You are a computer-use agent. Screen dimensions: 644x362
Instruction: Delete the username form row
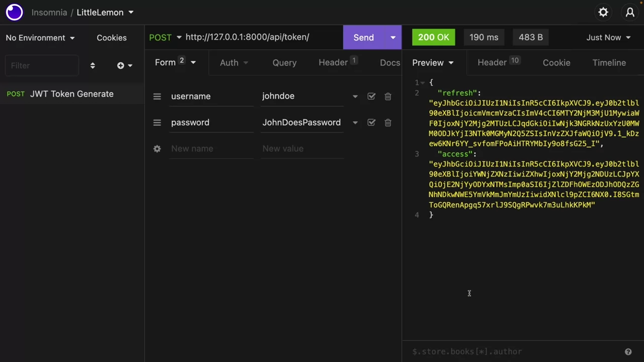[388, 96]
